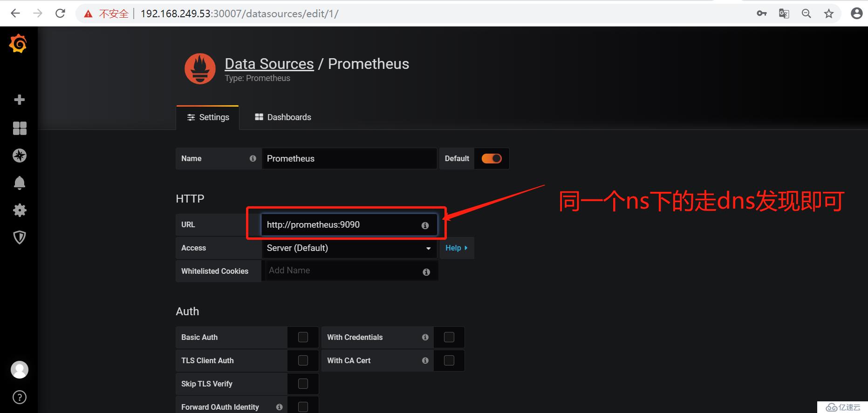Switch to the Dashboards tab
Image resolution: width=868 pixels, height=413 pixels.
[x=283, y=117]
